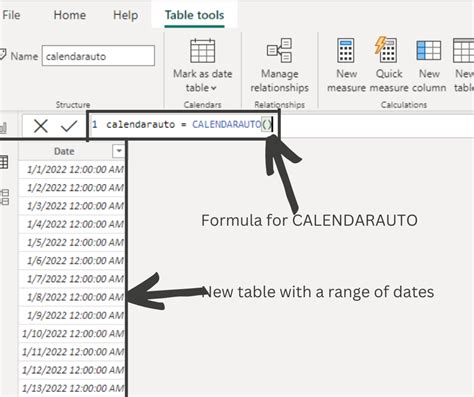The height and width of the screenshot is (397, 474).
Task: Open the Quick measure tool
Action: tap(389, 66)
